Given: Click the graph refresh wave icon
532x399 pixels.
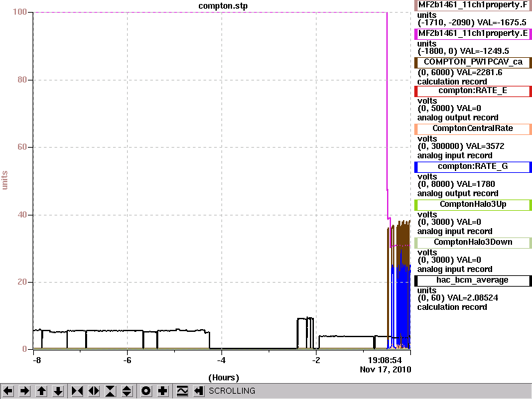Looking at the screenshot, I should click(x=182, y=391).
